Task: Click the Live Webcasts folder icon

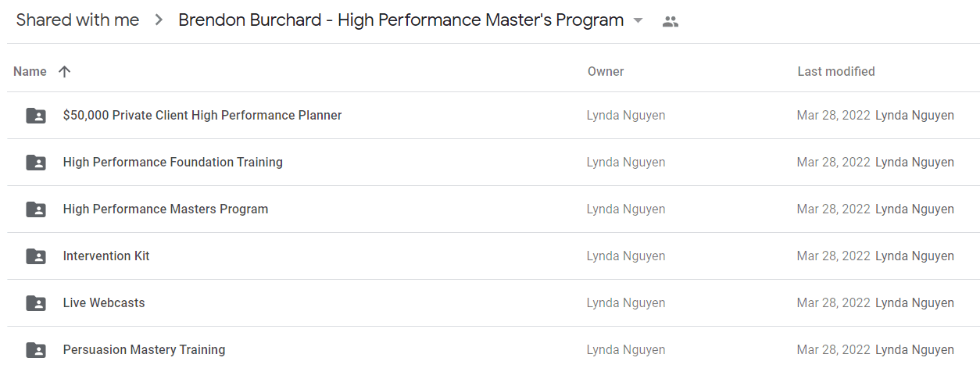Action: pos(35,303)
